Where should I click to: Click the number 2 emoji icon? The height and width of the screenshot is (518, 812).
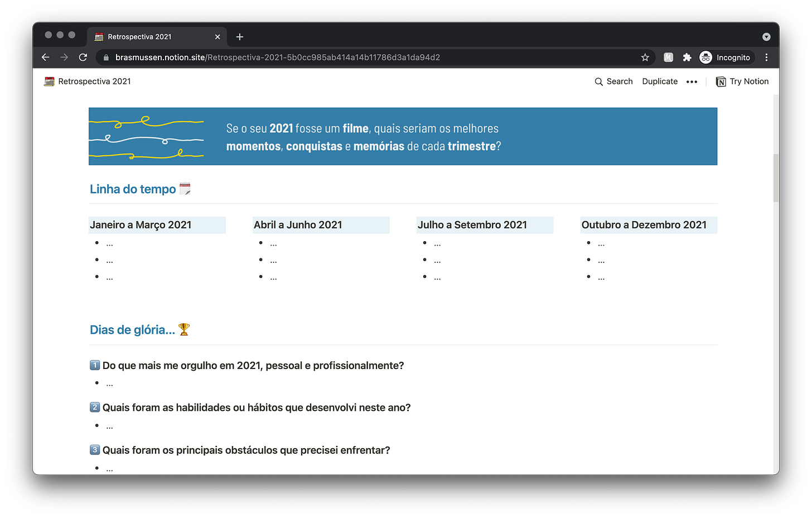pyautogui.click(x=95, y=407)
